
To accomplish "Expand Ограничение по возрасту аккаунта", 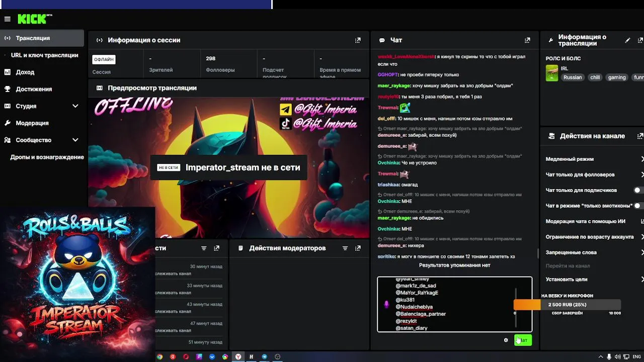I will coord(642,237).
